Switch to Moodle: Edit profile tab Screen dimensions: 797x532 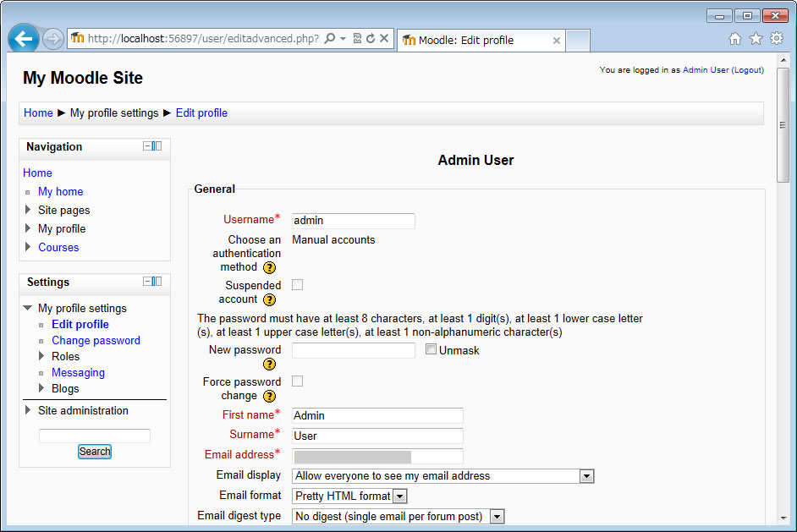(x=478, y=40)
